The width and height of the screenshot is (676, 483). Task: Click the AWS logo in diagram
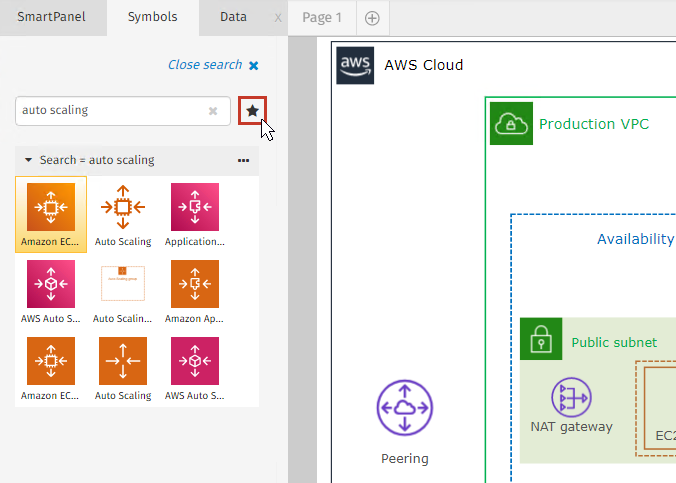click(x=356, y=65)
